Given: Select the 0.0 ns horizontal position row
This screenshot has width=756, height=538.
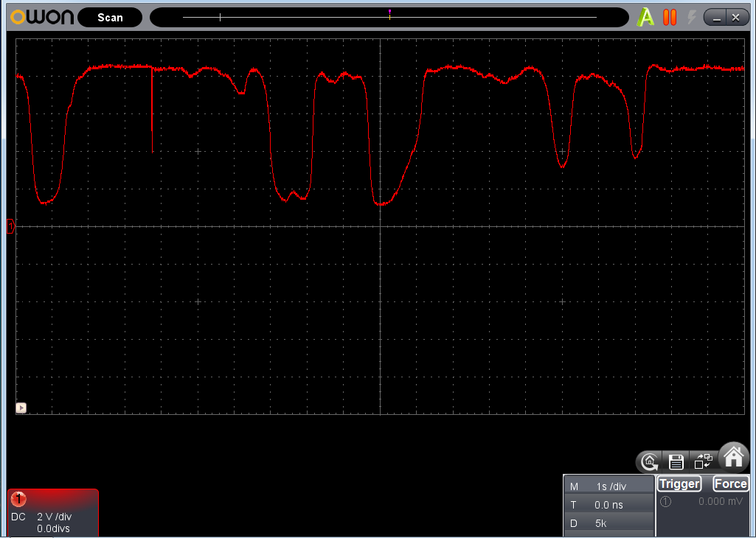Looking at the screenshot, I should (x=609, y=505).
